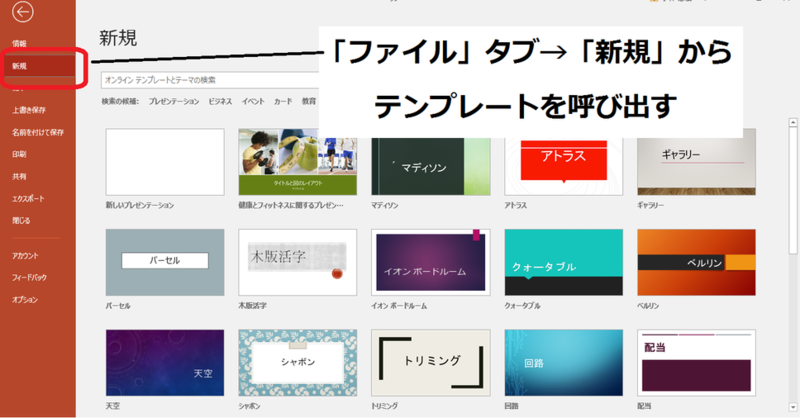Viewport: 800px width, 418px height.
Task: Select the トリミング template thumbnail
Action: click(x=431, y=363)
